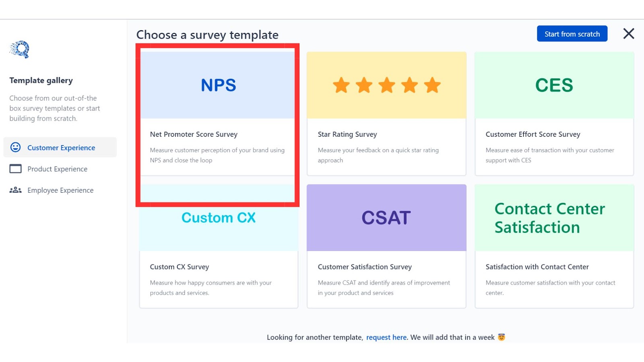
Task: Click the five-star rating graphic
Action: tap(386, 85)
